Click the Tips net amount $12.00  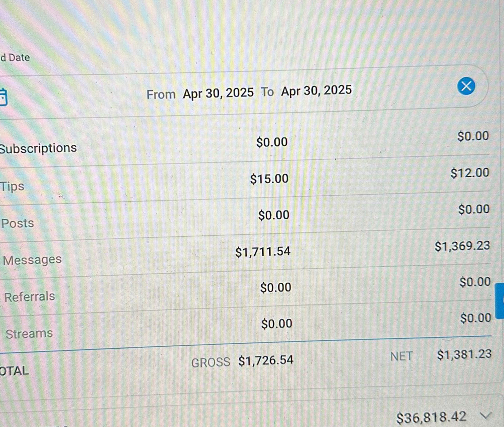470,173
